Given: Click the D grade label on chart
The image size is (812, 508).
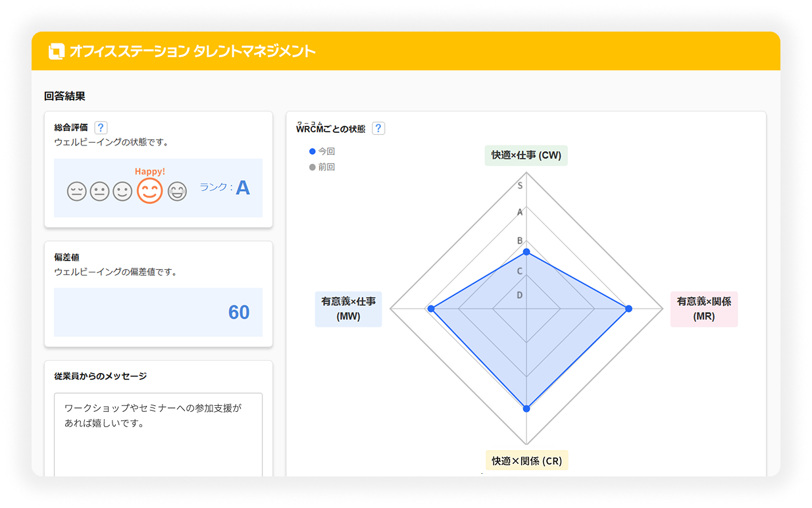Looking at the screenshot, I should click(520, 295).
